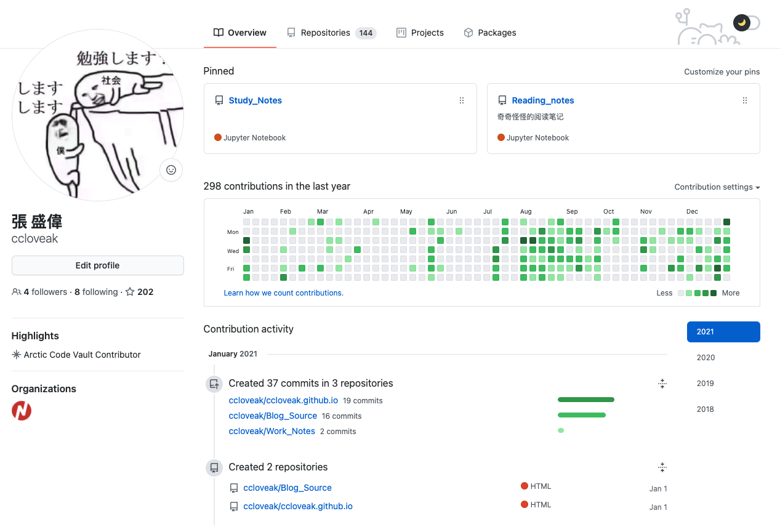
Task: Open the Contribution settings dropdown
Action: tap(717, 187)
